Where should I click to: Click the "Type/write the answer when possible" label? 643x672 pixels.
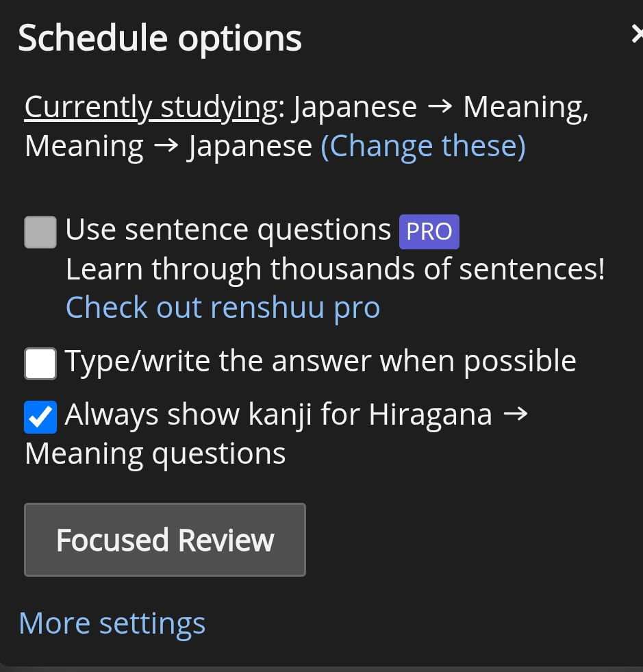(x=320, y=361)
